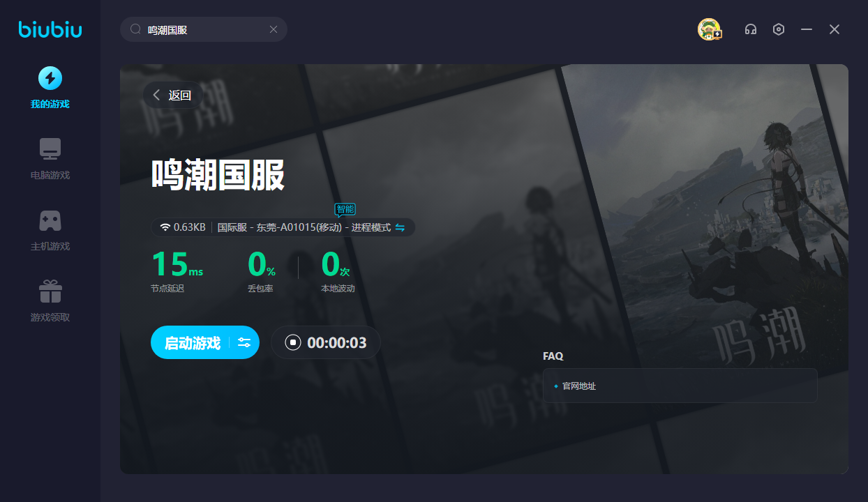The width and height of the screenshot is (868, 502).
Task: Switch node via swap arrows icon
Action: click(400, 227)
